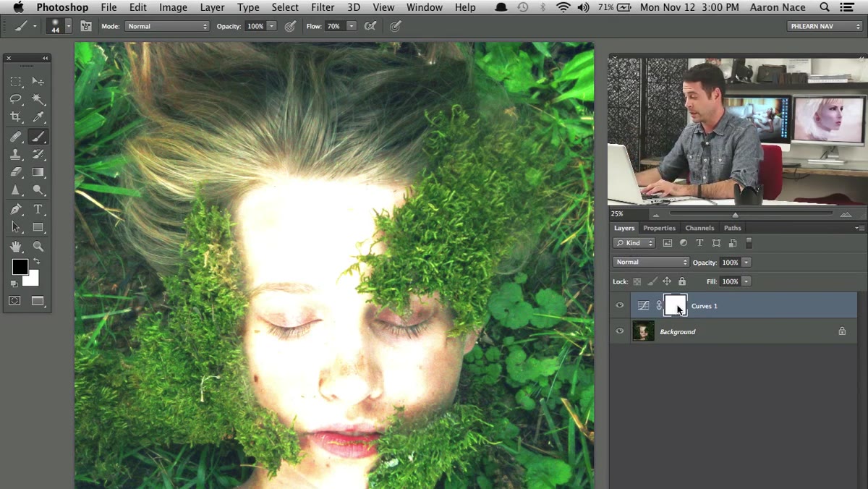868x489 pixels.
Task: Switch to the Channels tab
Action: [x=699, y=228]
